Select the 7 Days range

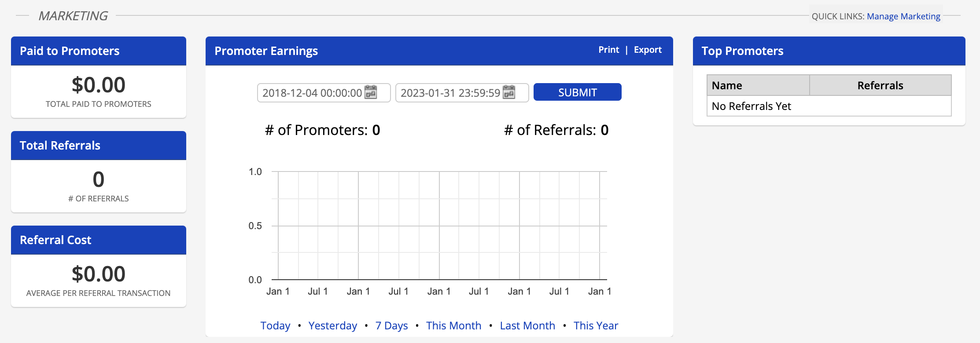pos(391,325)
